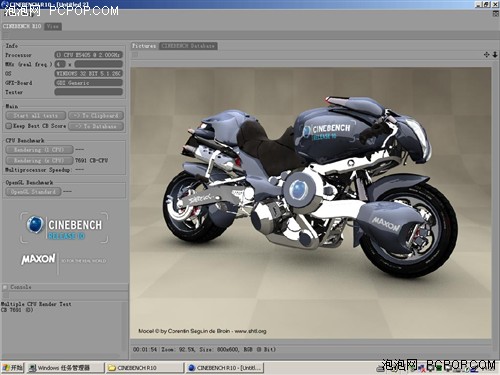500x375 pixels.
Task: Click Start all tests button
Action: [x=36, y=116]
